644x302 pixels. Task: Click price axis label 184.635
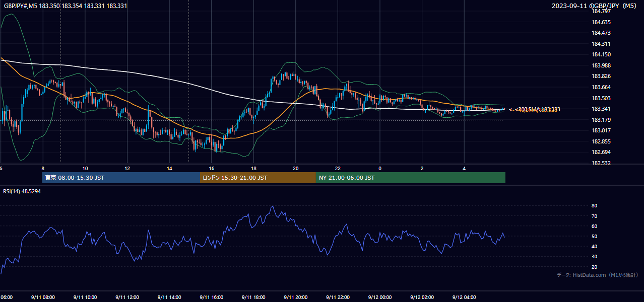click(601, 22)
